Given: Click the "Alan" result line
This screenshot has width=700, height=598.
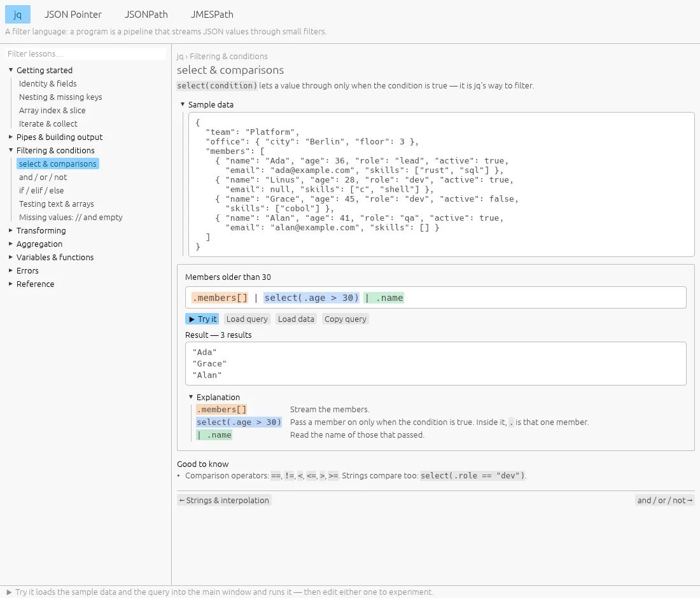Looking at the screenshot, I should pos(207,375).
